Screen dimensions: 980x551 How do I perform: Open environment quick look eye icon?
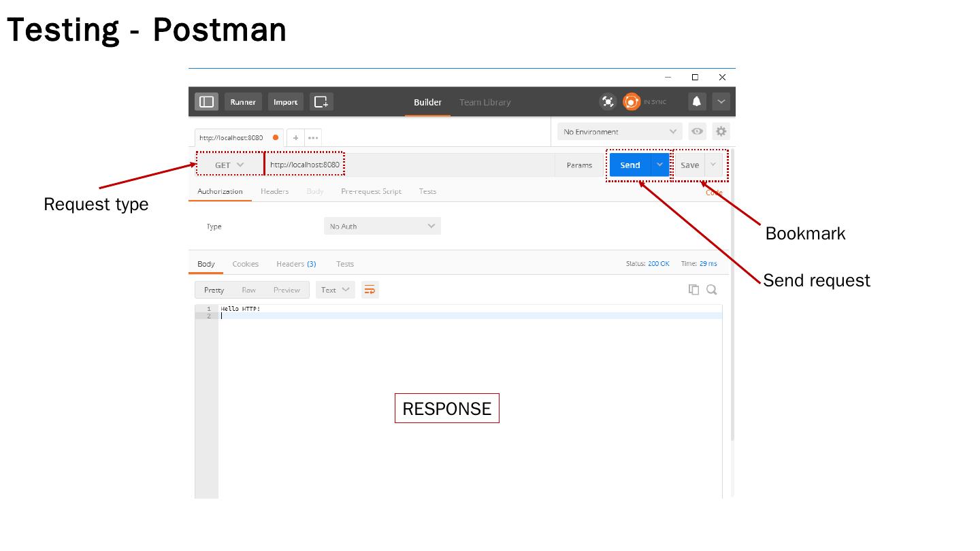(698, 131)
